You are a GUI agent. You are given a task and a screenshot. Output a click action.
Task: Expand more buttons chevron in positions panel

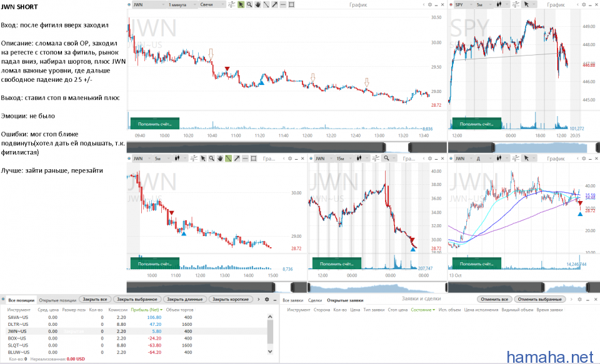(259, 300)
